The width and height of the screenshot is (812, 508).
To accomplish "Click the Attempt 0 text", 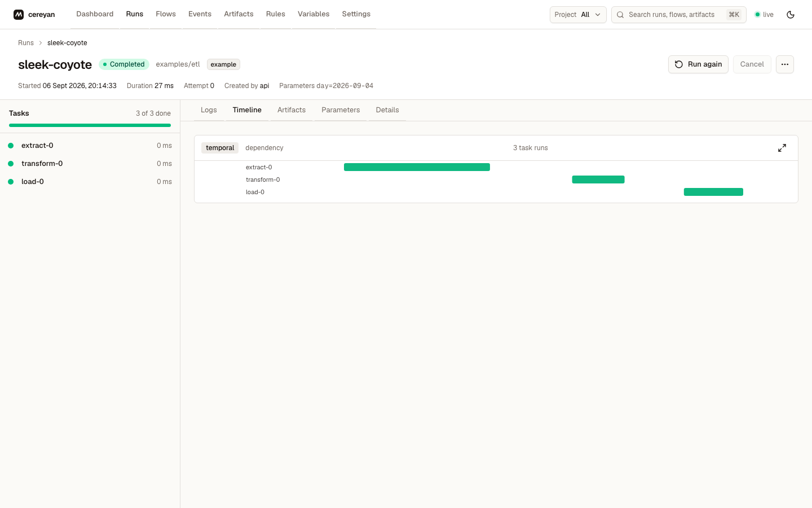I will (199, 86).
